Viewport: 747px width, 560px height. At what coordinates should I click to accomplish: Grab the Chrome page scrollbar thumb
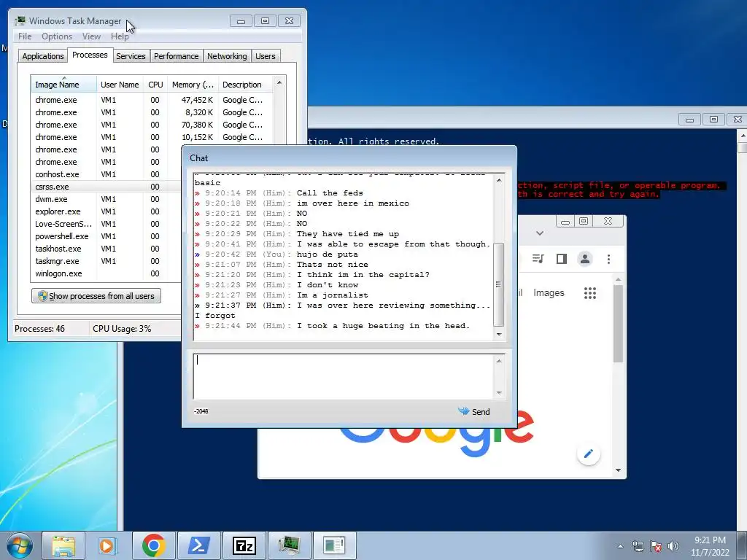pos(618,324)
